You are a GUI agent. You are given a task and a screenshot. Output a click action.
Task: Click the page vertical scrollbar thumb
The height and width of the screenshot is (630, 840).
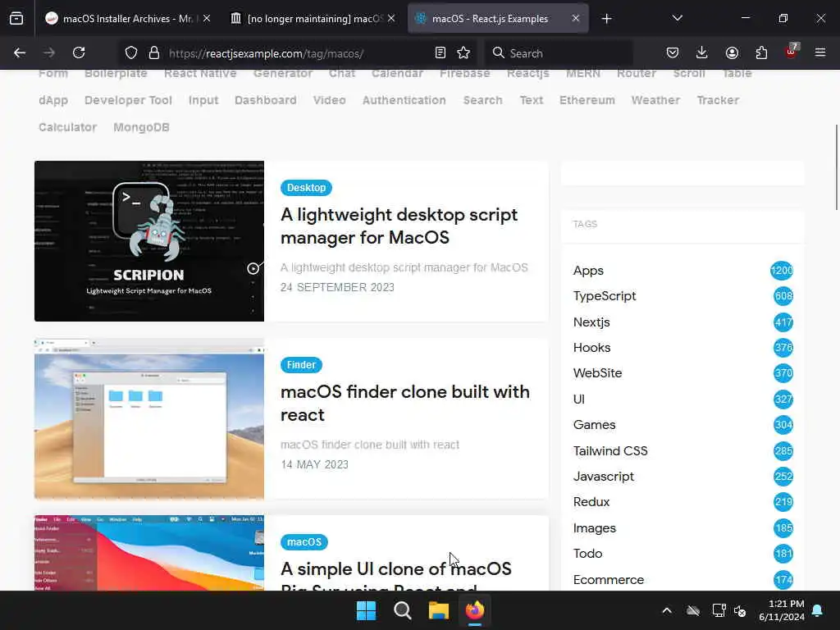pos(836,167)
